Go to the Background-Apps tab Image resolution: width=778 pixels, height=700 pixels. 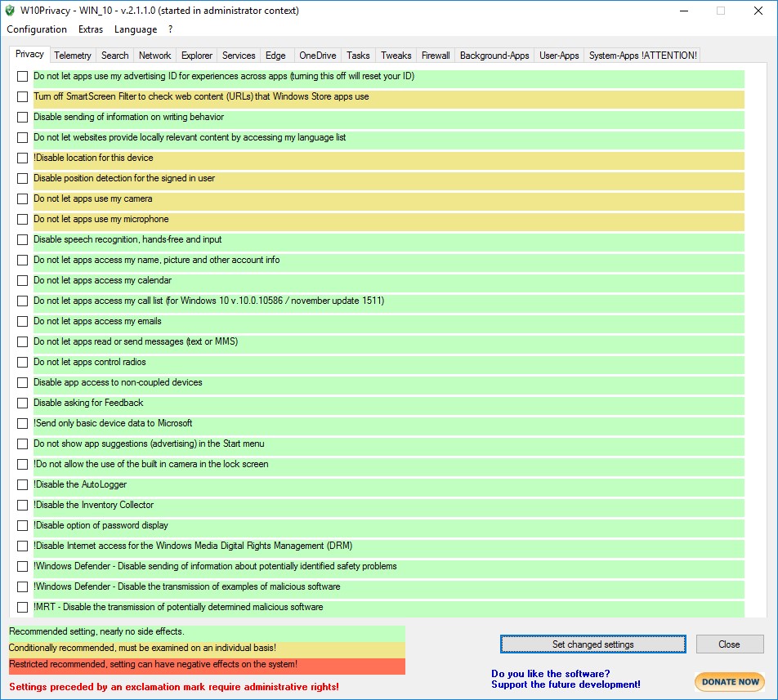coord(494,56)
